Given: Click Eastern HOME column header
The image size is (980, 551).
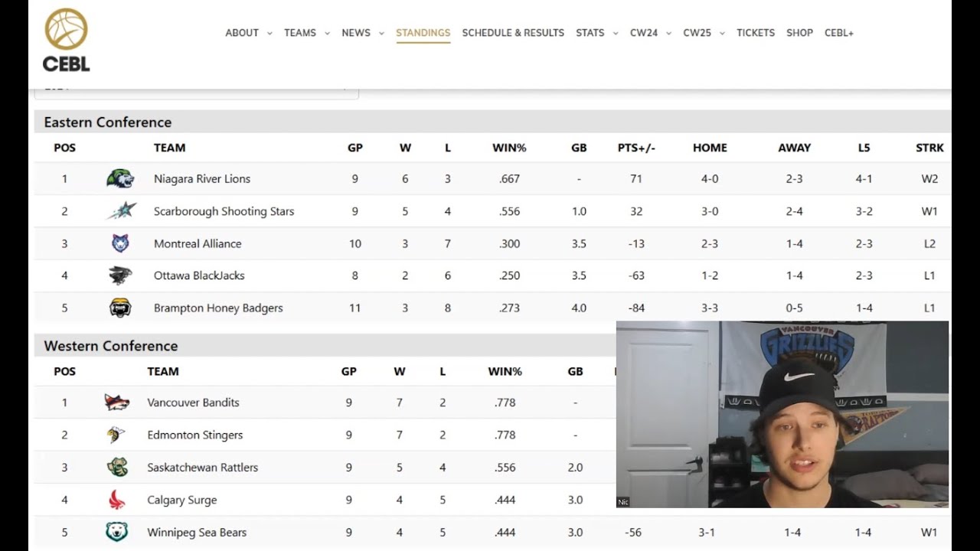Looking at the screenshot, I should tap(710, 148).
